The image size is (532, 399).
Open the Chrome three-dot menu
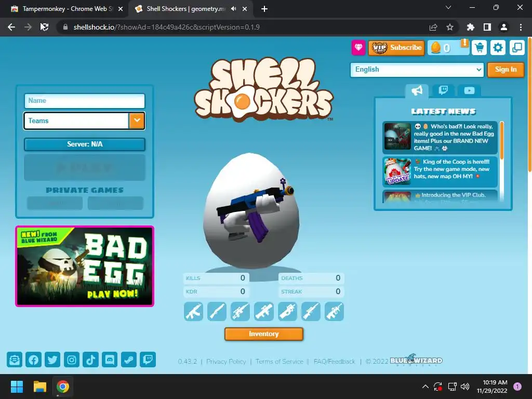point(521,27)
